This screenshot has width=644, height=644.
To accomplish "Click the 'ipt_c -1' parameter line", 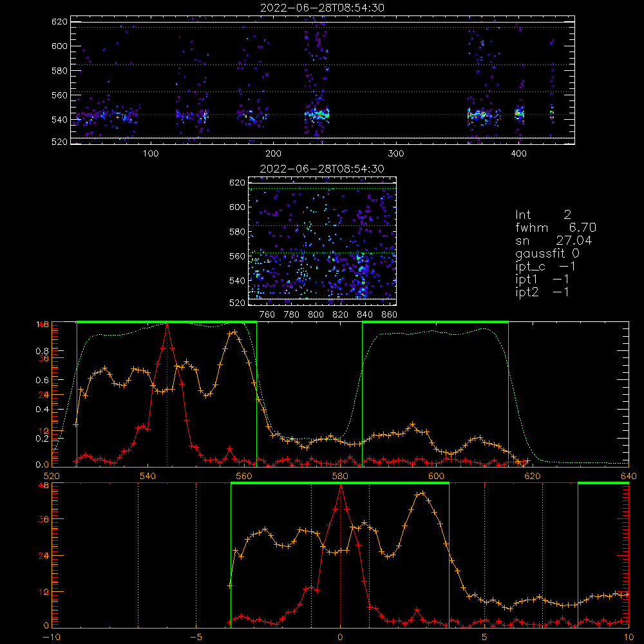I will (545, 267).
